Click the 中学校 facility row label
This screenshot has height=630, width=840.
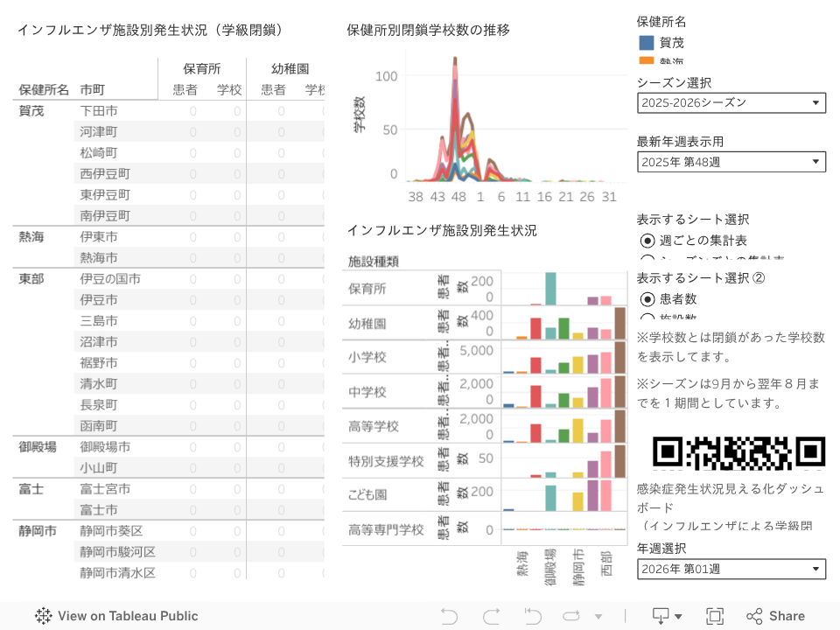pos(367,392)
